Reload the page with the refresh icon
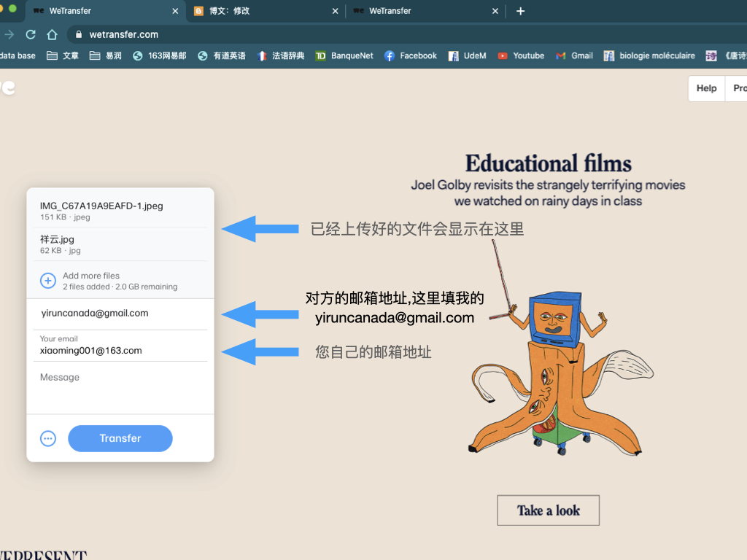 [x=31, y=34]
